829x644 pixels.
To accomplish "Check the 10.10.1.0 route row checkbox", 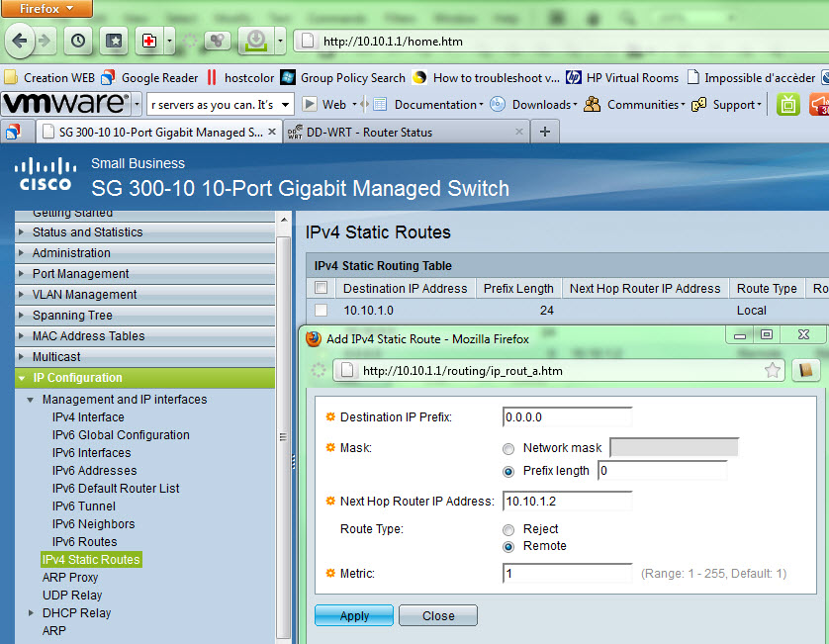I will pos(321,310).
